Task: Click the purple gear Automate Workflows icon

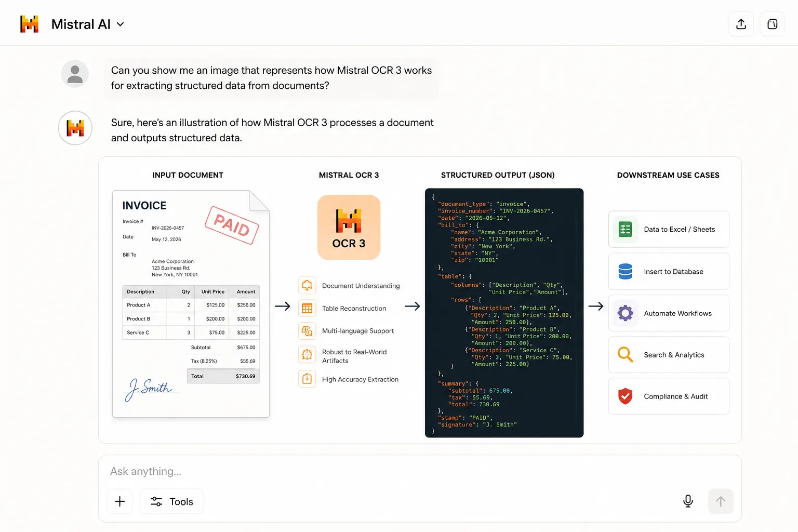Action: 626,313
